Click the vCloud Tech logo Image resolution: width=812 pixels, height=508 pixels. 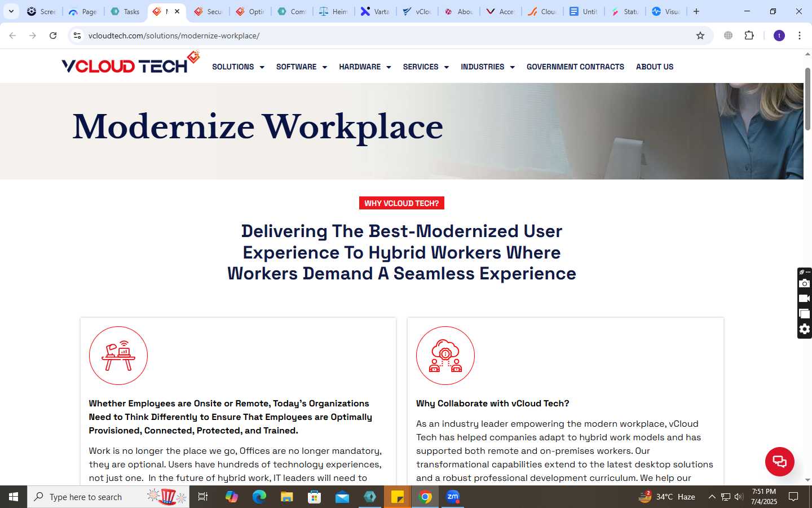(131, 63)
